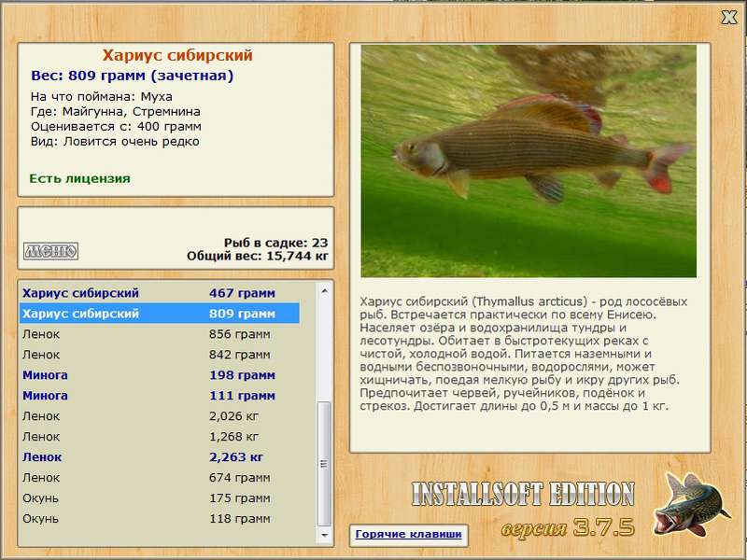Image resolution: width=747 pixels, height=560 pixels.
Task: Click the fish list scroll up arrow
Action: tap(324, 291)
